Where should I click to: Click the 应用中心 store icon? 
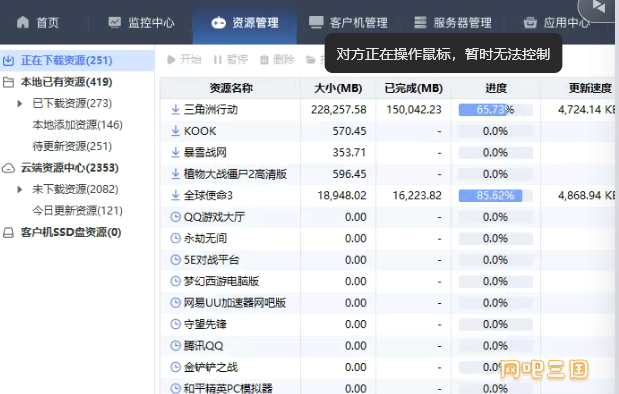pyautogui.click(x=530, y=23)
